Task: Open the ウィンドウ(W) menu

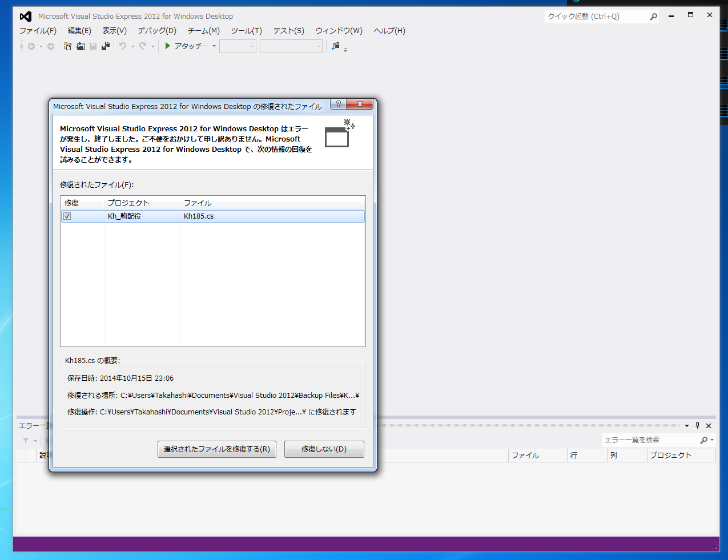Action: 339,31
